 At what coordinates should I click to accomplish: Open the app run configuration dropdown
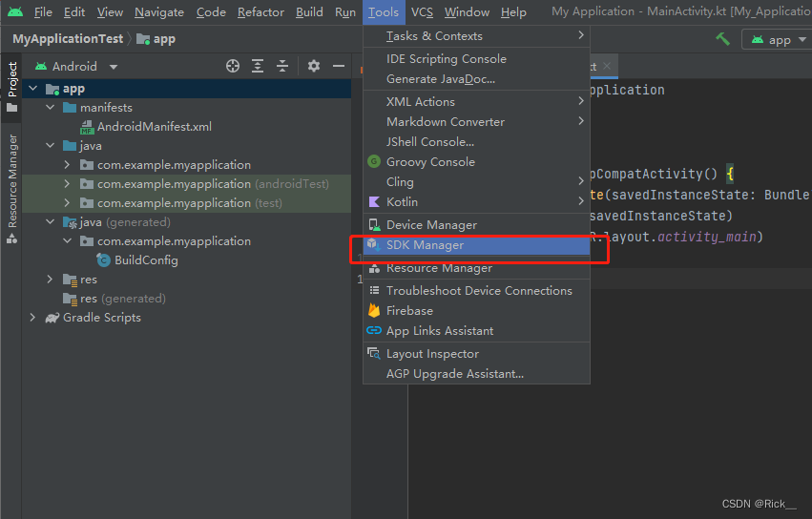[x=779, y=39]
